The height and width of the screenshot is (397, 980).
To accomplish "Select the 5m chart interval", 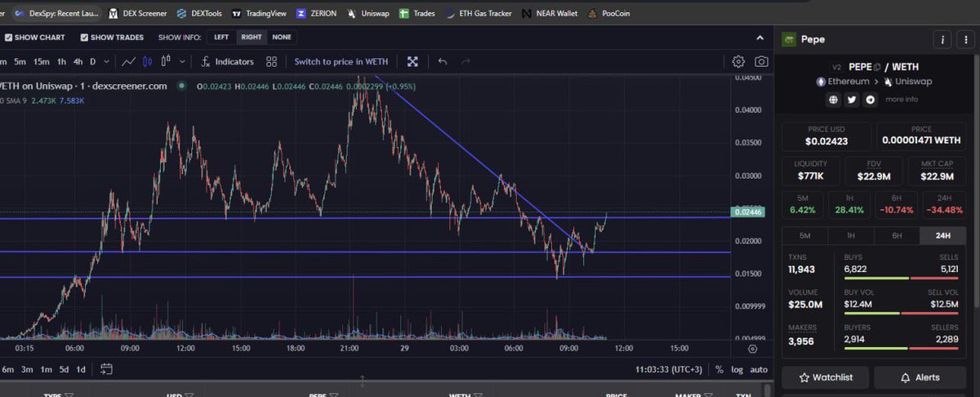I will pyautogui.click(x=20, y=61).
